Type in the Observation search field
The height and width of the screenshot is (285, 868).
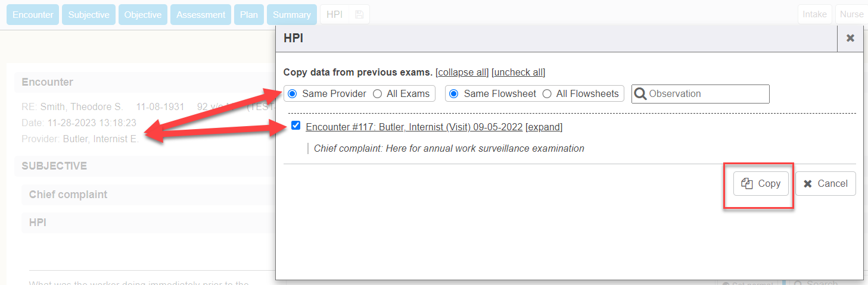click(x=706, y=93)
